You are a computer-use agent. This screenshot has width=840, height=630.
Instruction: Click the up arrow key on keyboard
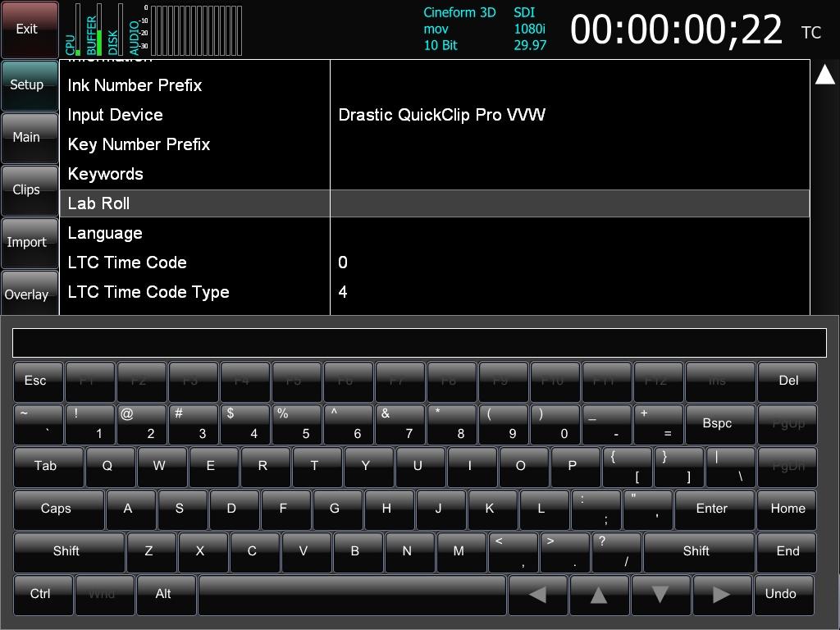(x=599, y=595)
